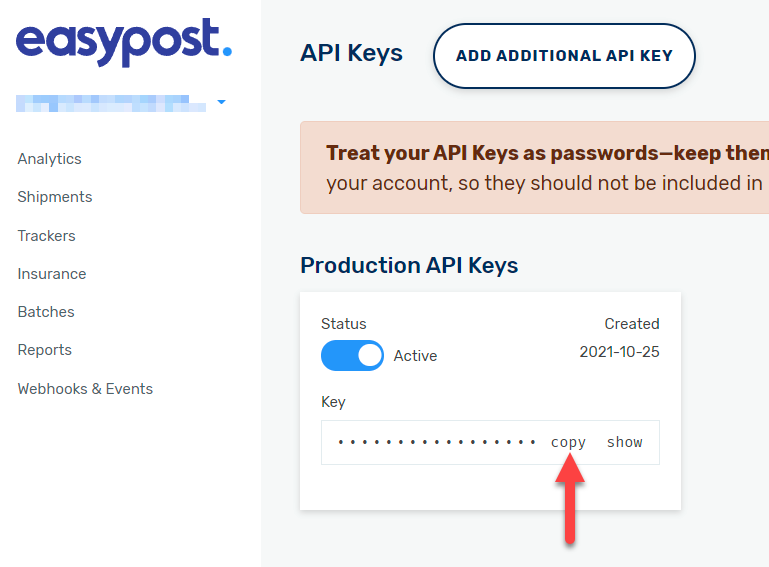Click the created date 2021-10-25
The height and width of the screenshot is (567, 769).
(619, 352)
